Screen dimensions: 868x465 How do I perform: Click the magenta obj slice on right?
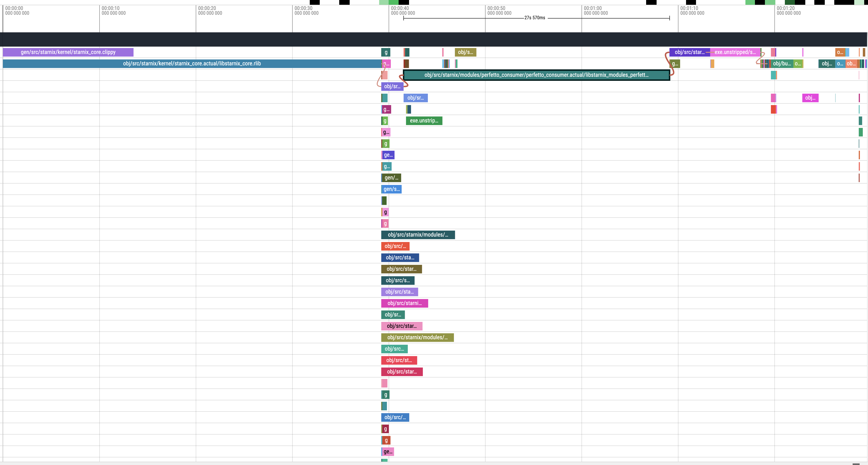click(810, 98)
